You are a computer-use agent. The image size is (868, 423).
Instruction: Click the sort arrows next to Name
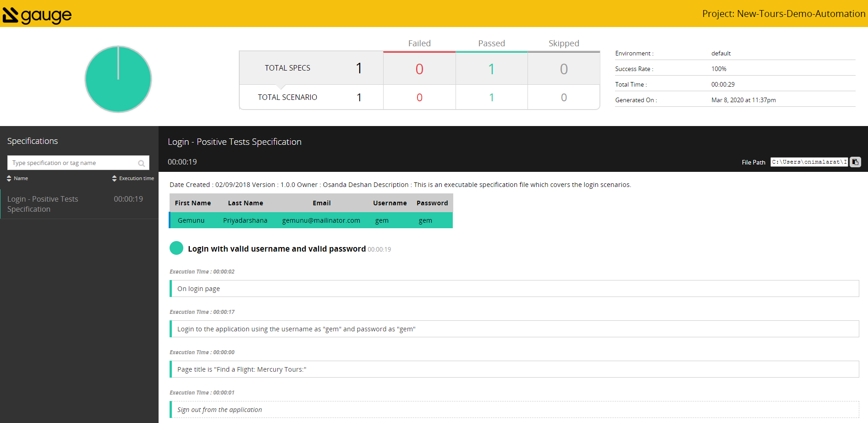tap(8, 178)
